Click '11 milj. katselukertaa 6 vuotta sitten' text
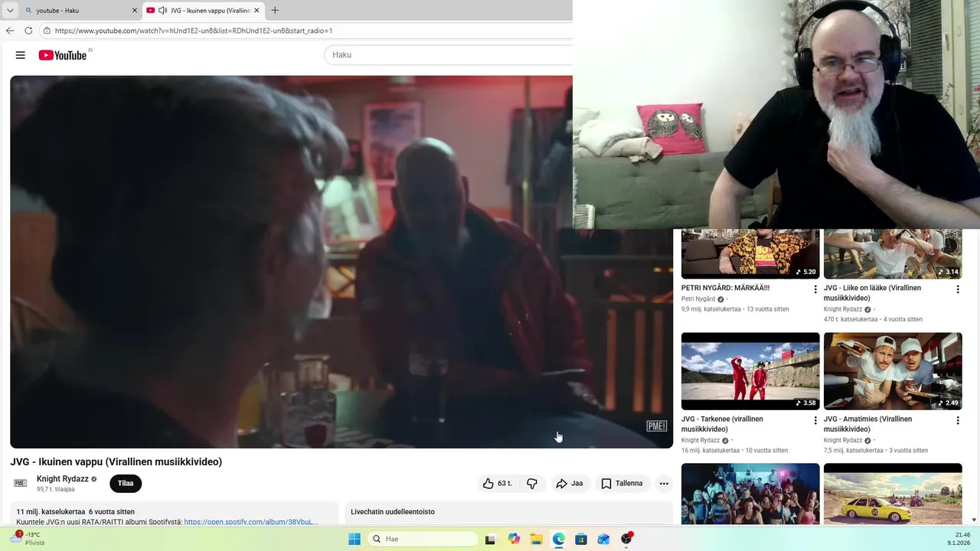The image size is (980, 551). 75,512
